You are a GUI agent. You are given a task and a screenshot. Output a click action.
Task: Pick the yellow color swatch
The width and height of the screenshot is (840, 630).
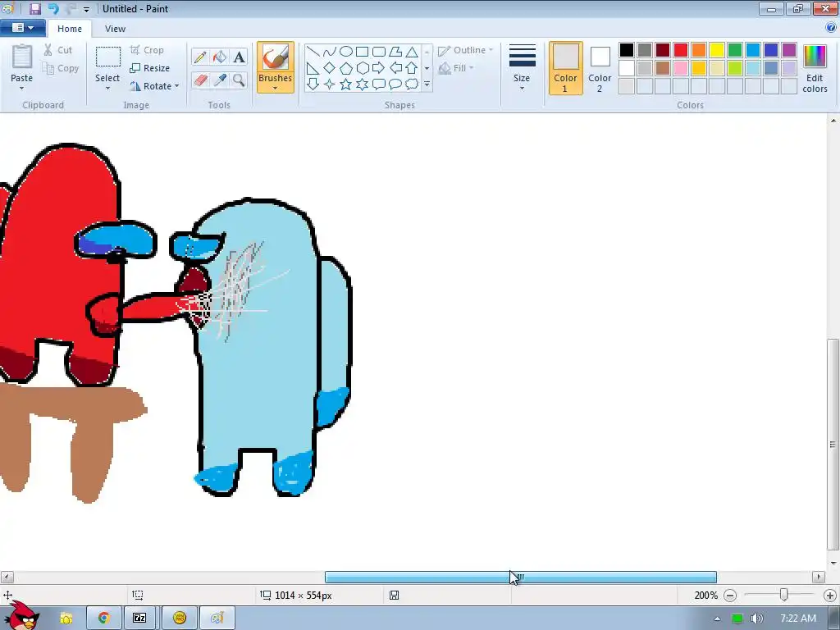point(717,50)
